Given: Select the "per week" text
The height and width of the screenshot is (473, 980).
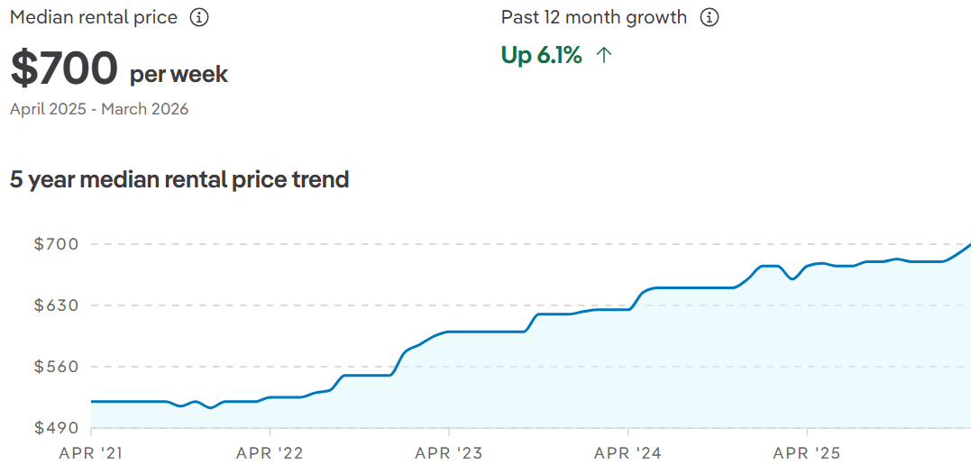Looking at the screenshot, I should point(179,74).
